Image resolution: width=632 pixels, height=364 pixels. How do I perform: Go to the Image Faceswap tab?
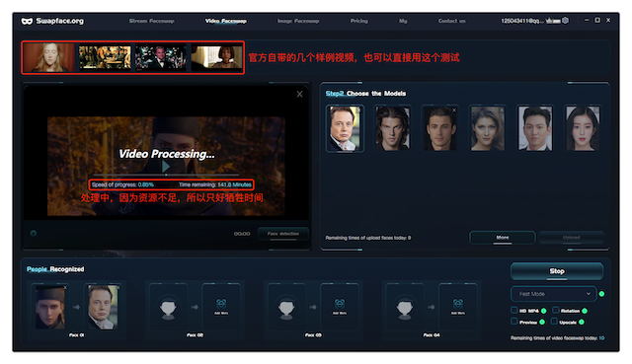[x=298, y=21]
